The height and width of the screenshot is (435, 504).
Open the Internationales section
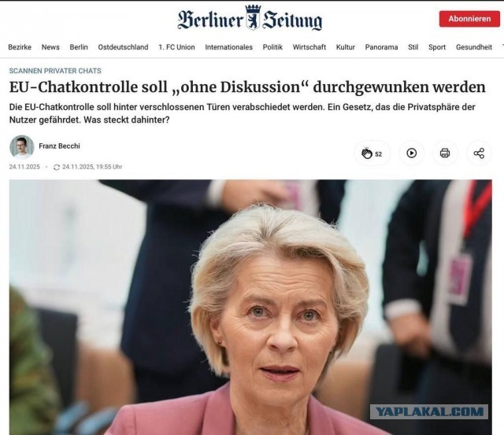tap(229, 47)
